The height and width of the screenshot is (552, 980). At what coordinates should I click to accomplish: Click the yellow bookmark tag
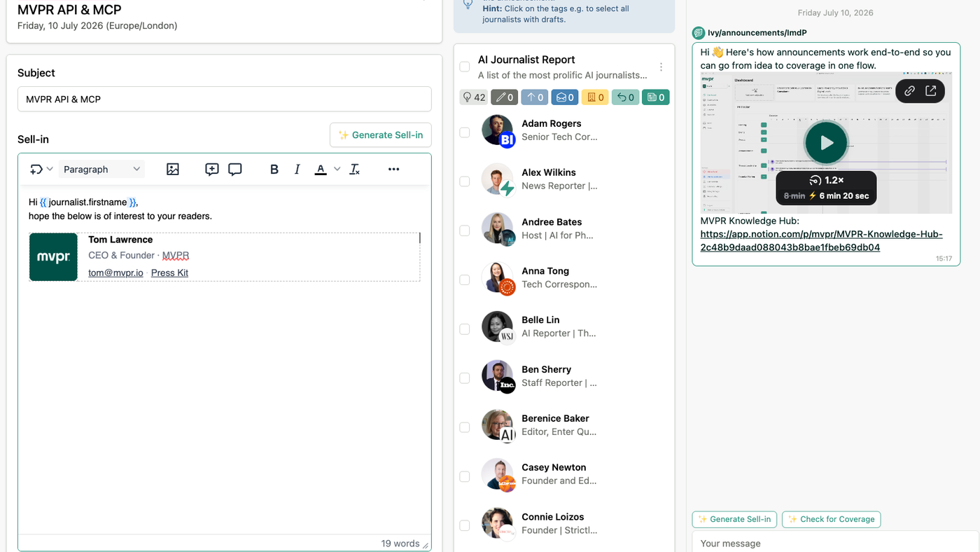pyautogui.click(x=595, y=97)
